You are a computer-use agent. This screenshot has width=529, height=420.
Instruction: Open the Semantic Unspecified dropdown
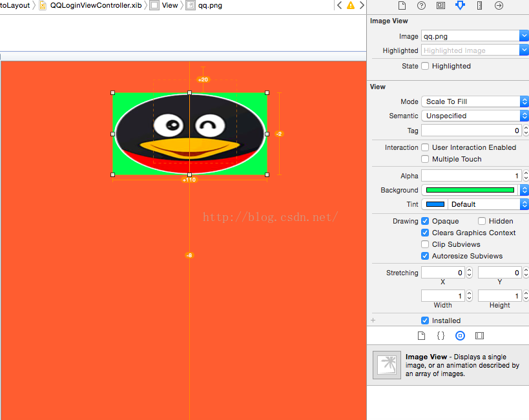475,116
